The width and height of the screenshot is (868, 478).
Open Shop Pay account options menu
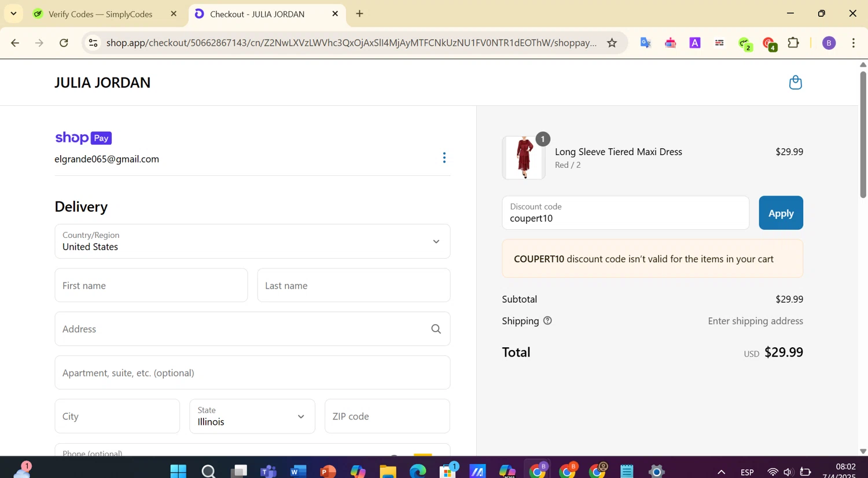point(444,157)
